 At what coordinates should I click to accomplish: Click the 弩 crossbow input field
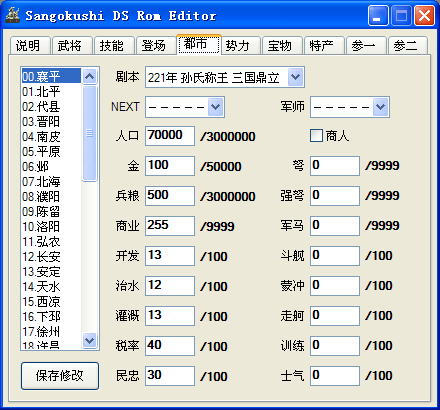click(x=335, y=166)
